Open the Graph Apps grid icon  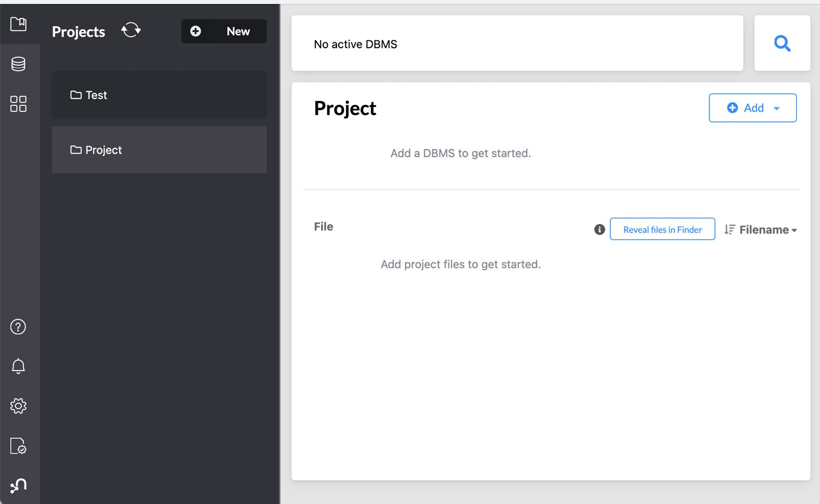pos(18,104)
